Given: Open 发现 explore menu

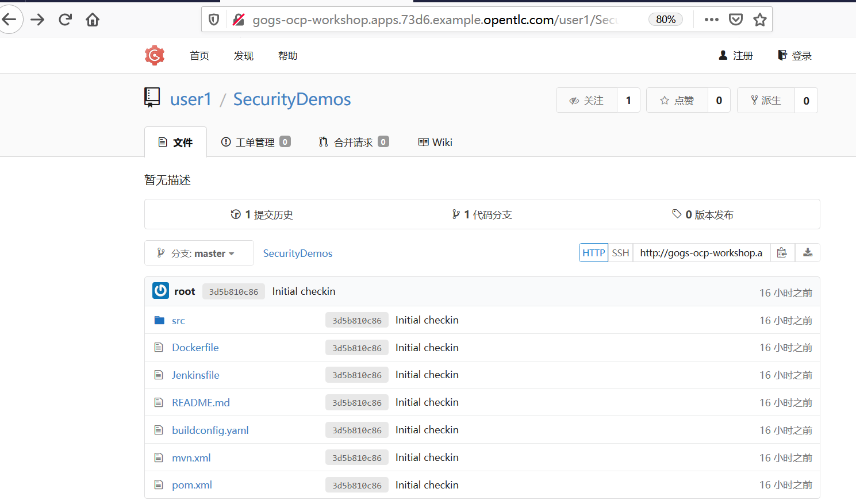Looking at the screenshot, I should 244,56.
